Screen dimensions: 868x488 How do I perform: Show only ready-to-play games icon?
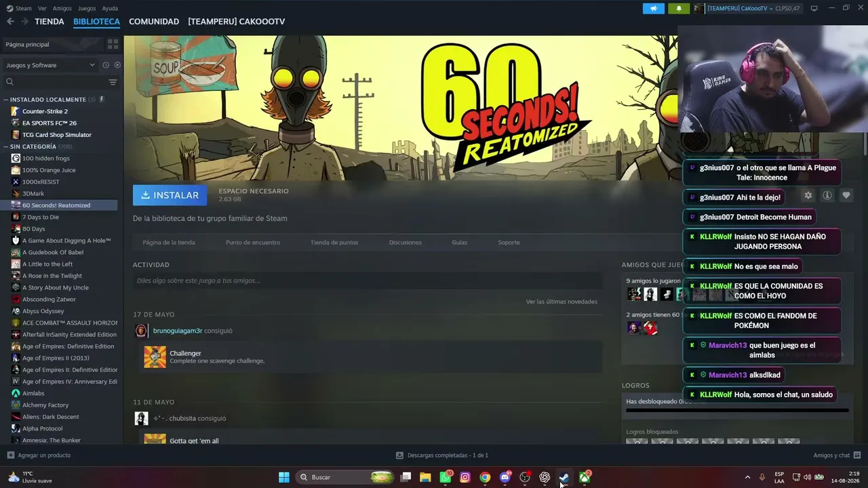point(117,65)
